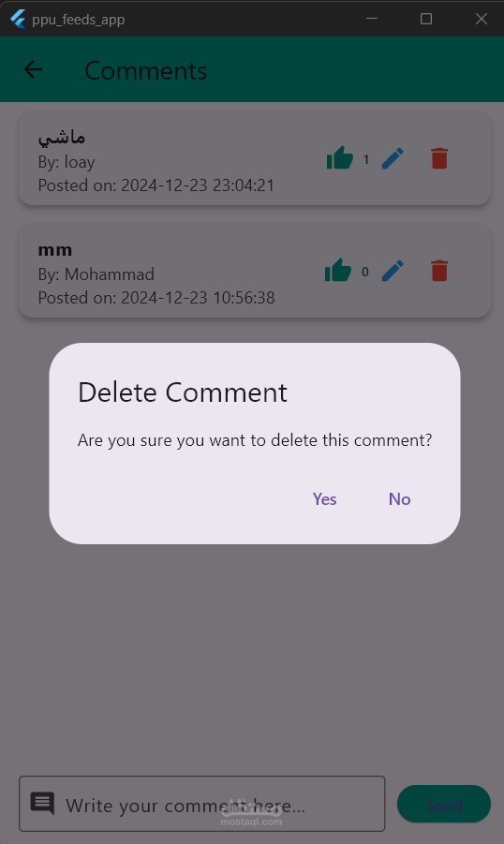Delete loay's comment using the trash icon
The height and width of the screenshot is (844, 504).
pyautogui.click(x=439, y=158)
